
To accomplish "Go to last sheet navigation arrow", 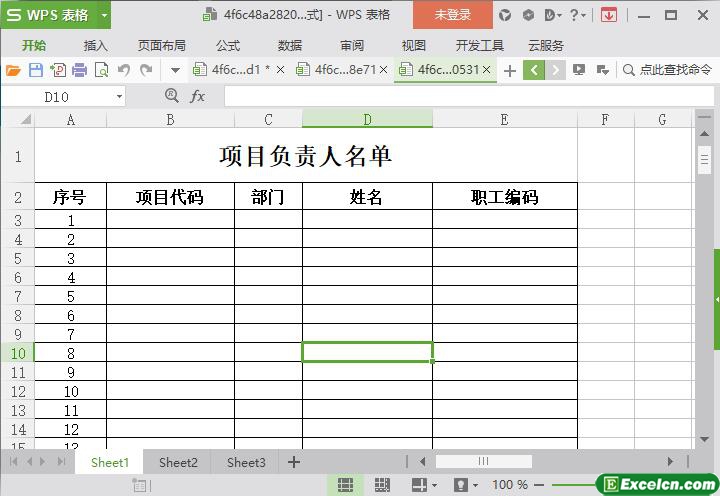I will [61, 462].
